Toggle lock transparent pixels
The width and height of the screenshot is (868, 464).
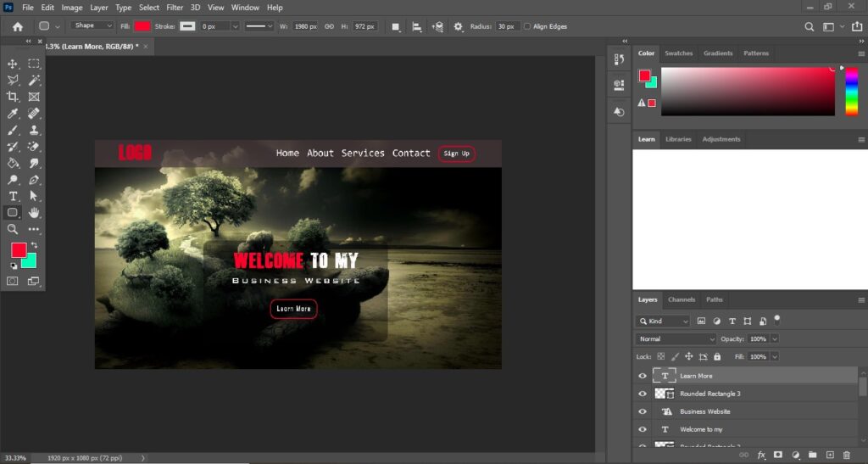661,356
